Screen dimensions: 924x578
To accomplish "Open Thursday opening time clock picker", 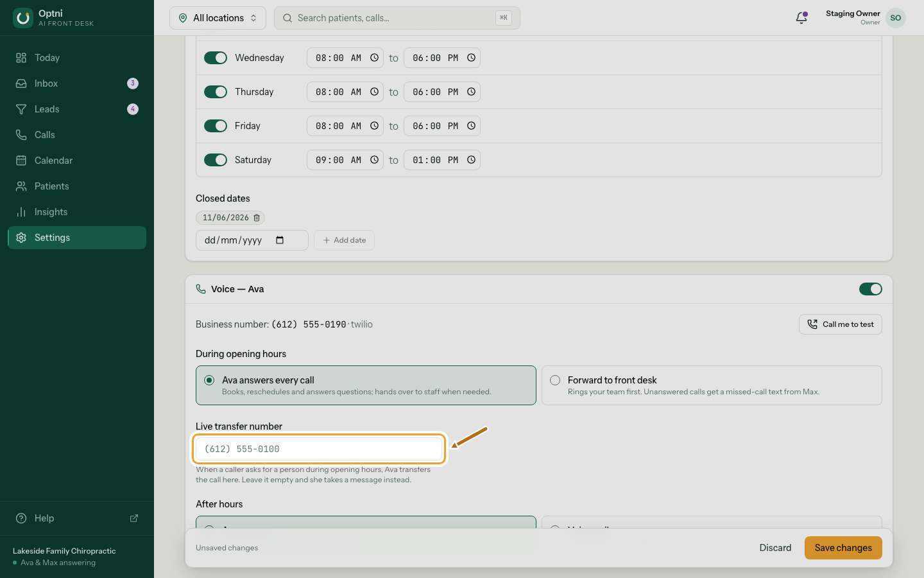I will pyautogui.click(x=374, y=92).
